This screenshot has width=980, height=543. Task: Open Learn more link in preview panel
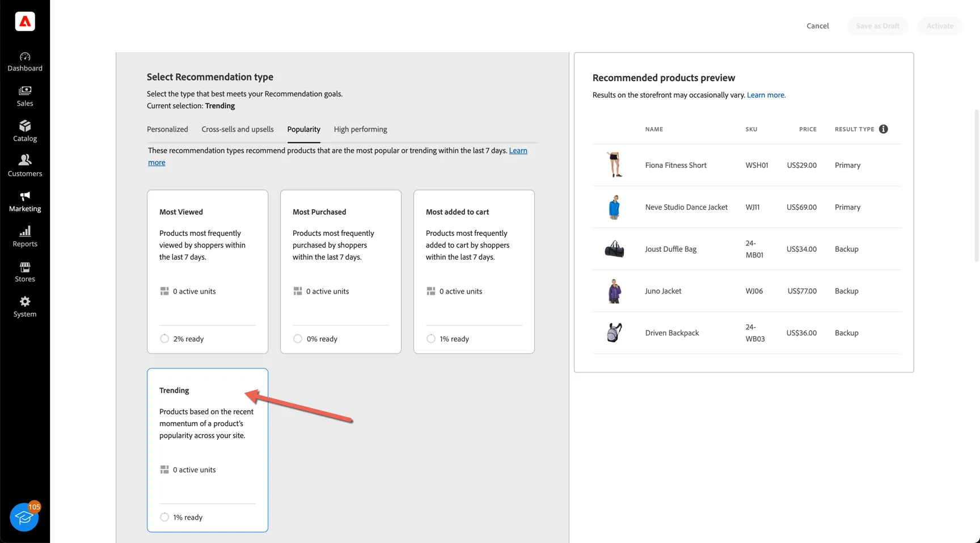tap(766, 95)
